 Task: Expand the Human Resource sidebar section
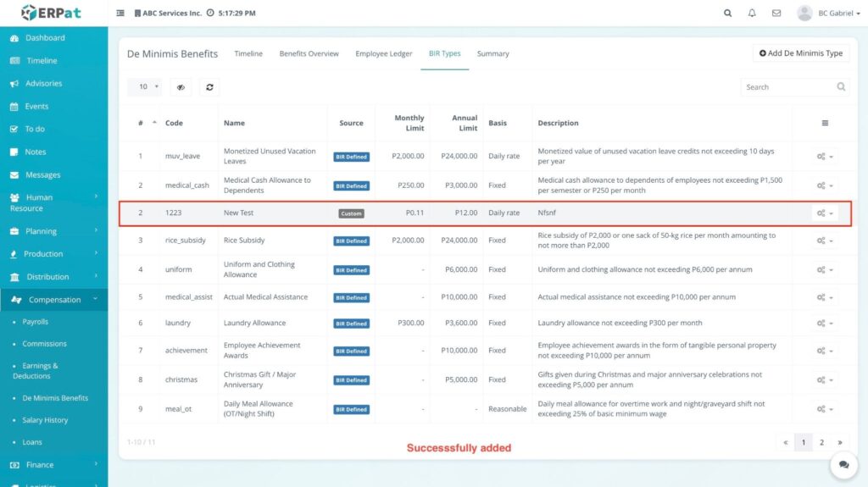[x=53, y=202]
